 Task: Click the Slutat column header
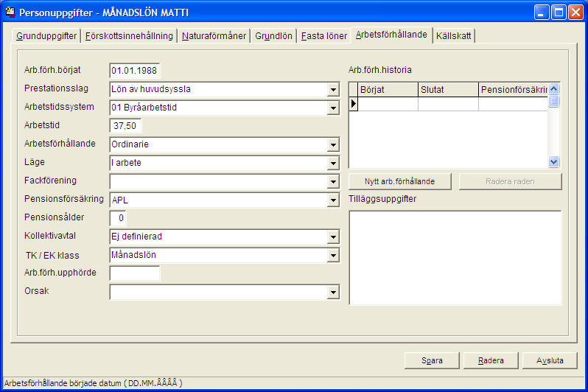coord(448,90)
